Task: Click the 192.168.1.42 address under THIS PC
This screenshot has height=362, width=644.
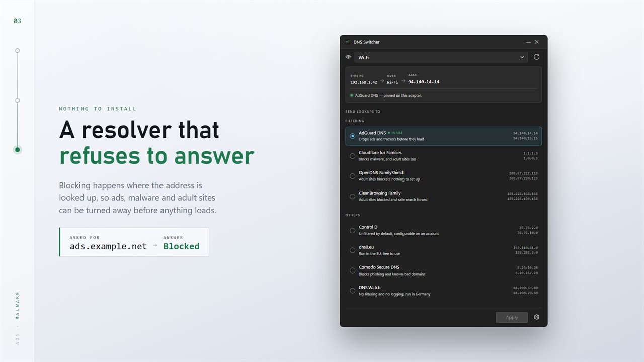Action: [x=364, y=82]
